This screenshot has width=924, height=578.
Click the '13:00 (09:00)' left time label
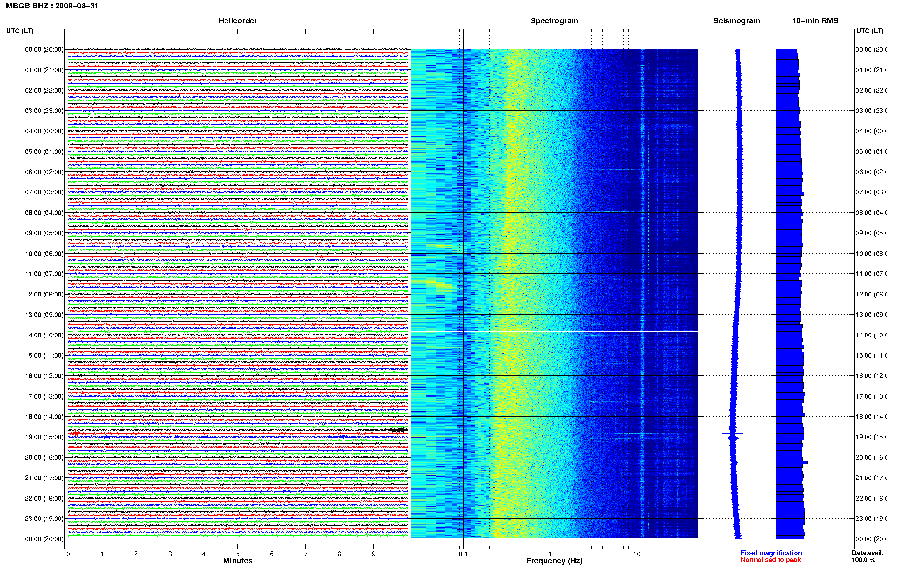coord(44,315)
